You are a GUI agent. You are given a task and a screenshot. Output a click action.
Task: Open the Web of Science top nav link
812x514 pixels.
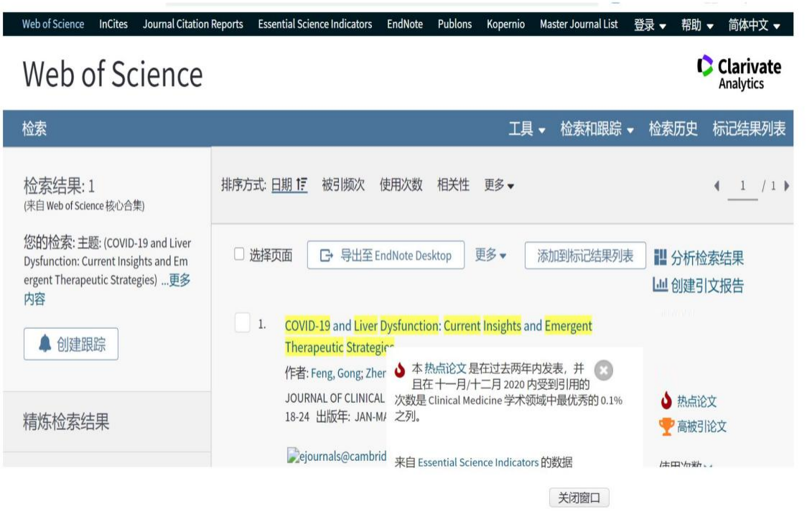tap(53, 24)
